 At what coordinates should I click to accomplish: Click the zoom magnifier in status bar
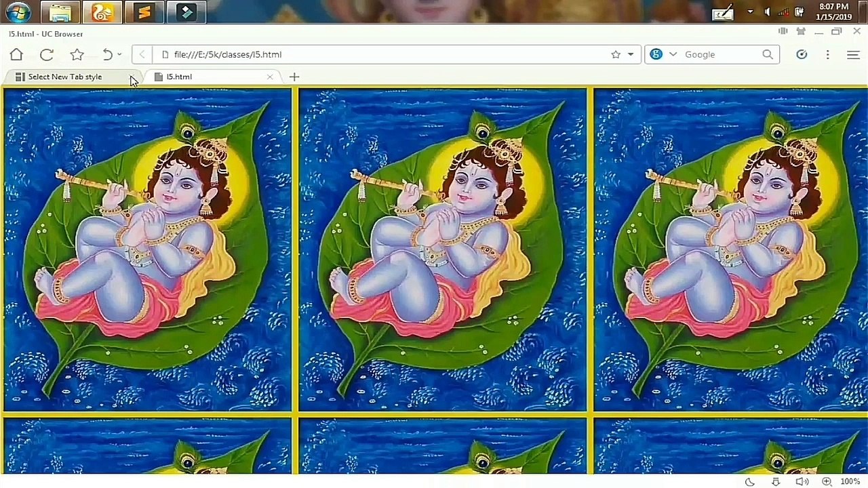click(827, 482)
